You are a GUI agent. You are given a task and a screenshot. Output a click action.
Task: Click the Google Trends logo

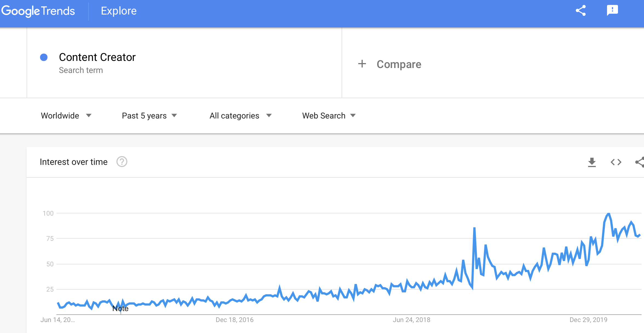(38, 11)
